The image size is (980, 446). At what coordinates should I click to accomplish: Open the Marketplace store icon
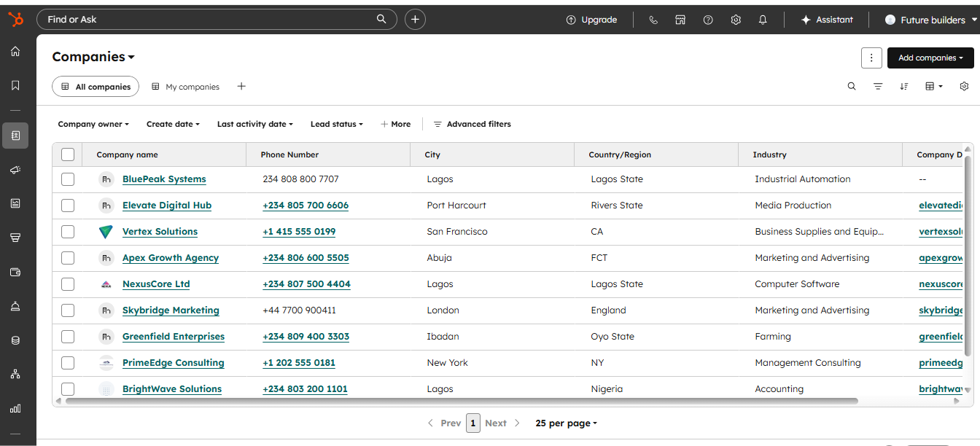tap(680, 20)
